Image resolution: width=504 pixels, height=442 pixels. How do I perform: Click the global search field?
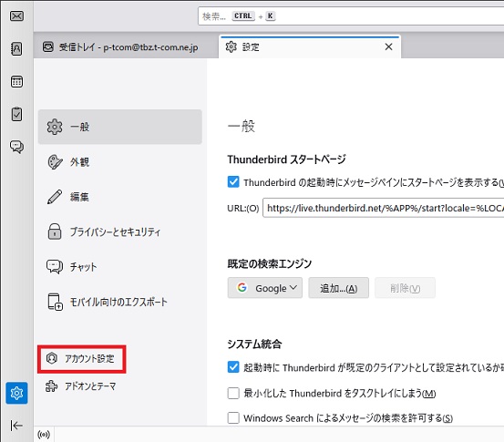(x=351, y=16)
